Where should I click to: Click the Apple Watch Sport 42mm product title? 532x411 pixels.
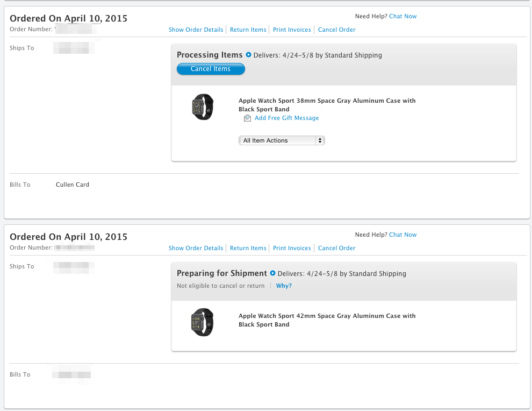[x=327, y=320]
